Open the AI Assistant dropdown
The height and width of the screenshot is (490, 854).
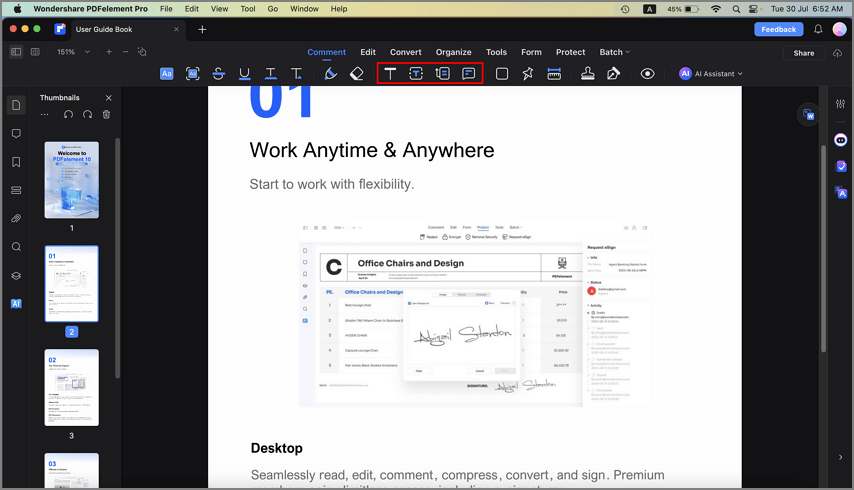point(711,74)
